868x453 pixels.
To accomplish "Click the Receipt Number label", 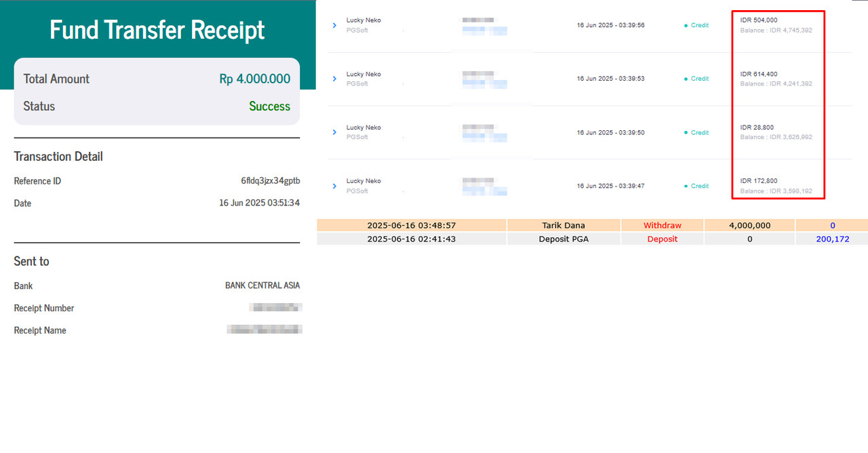I will pyautogui.click(x=44, y=308).
